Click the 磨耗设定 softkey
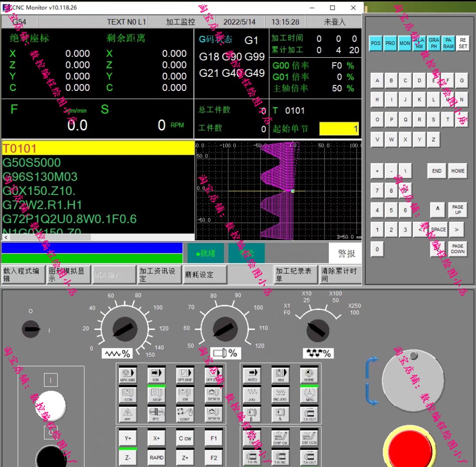The width and height of the screenshot is (476, 467). [205, 274]
